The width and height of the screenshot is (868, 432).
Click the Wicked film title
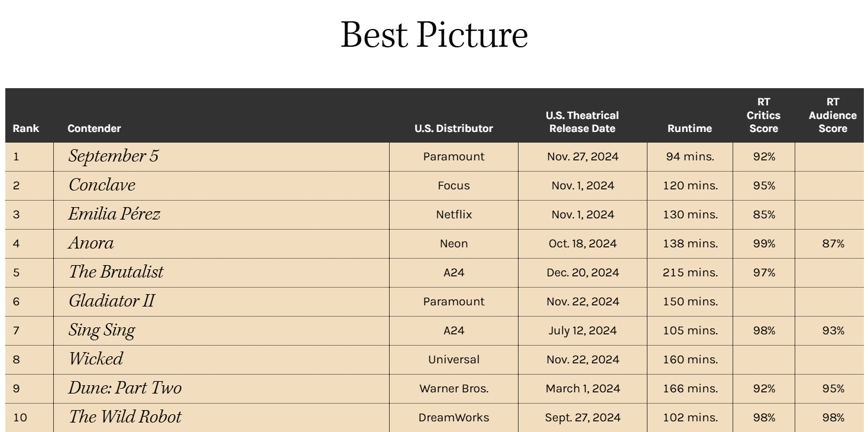96,359
